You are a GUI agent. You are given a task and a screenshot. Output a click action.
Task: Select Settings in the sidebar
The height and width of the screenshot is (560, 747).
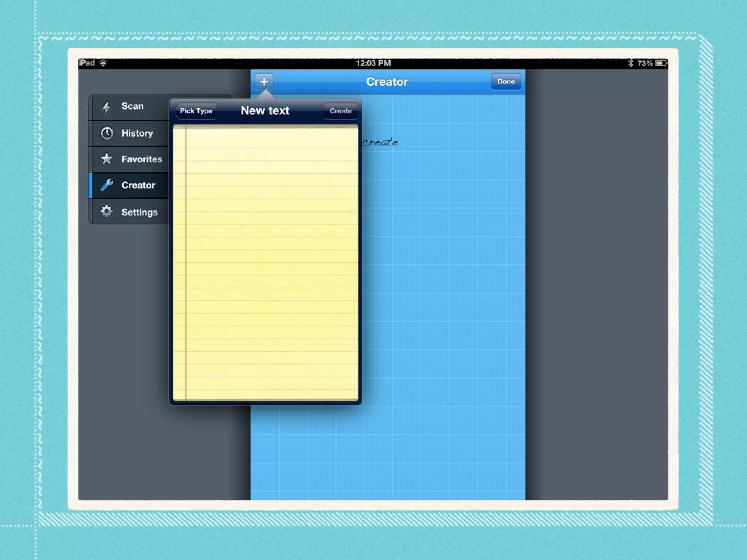point(139,212)
